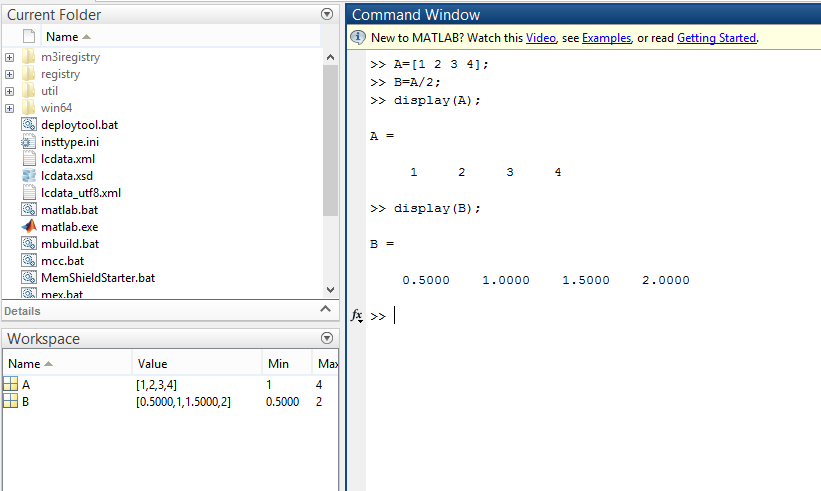Select the MemShieldStarter.bat file name

pyautogui.click(x=98, y=278)
